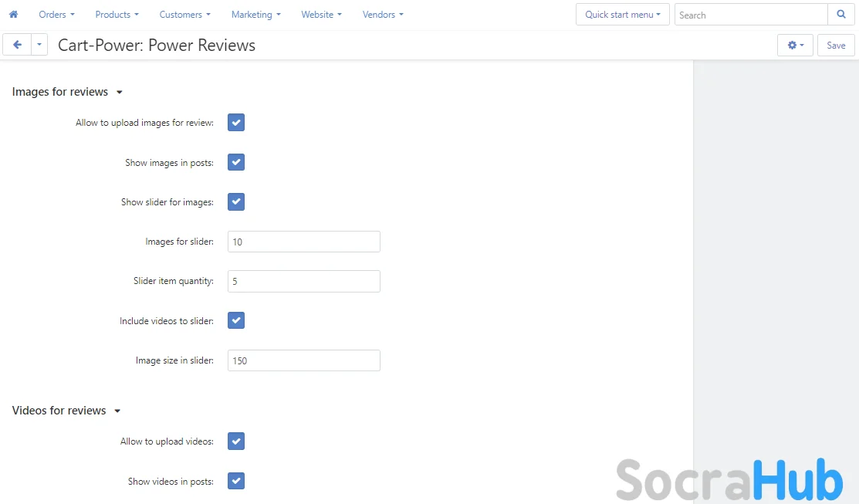Click the 'Show images in posts:' label

point(169,163)
